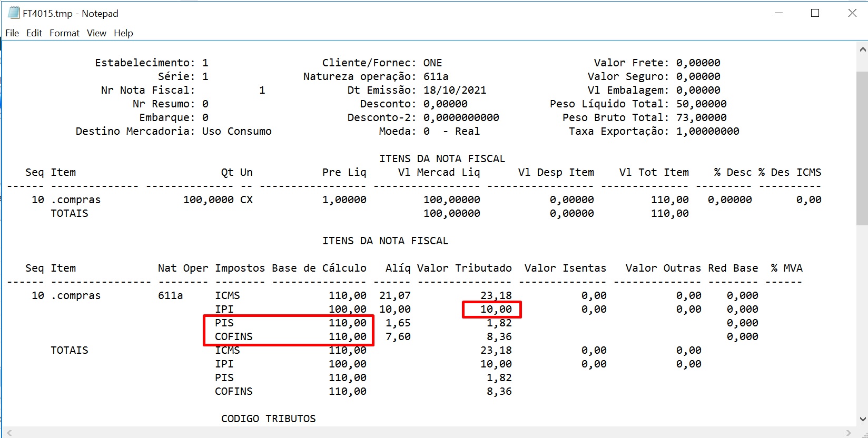Click the item row COFINS value '8,36'
This screenshot has height=438, width=868.
coord(499,336)
